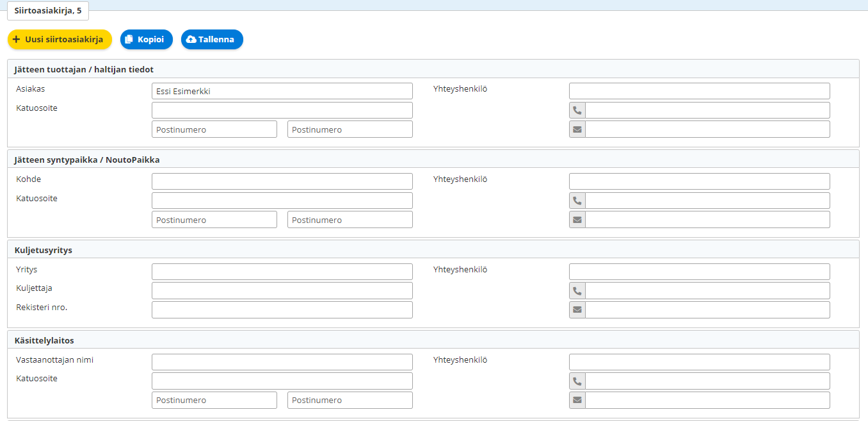Click envelope icon in Jätteen syntypaikka section
Viewport: 868px width, 421px height.
(x=577, y=220)
